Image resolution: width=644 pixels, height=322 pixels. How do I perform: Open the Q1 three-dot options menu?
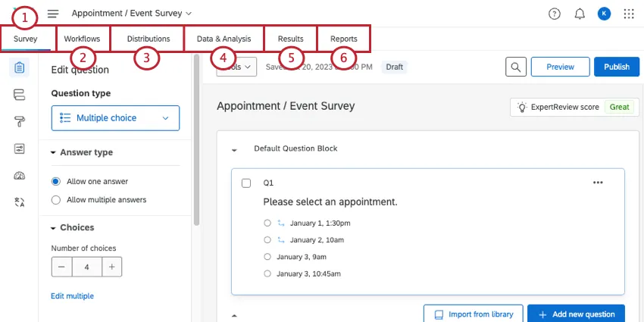coord(598,183)
